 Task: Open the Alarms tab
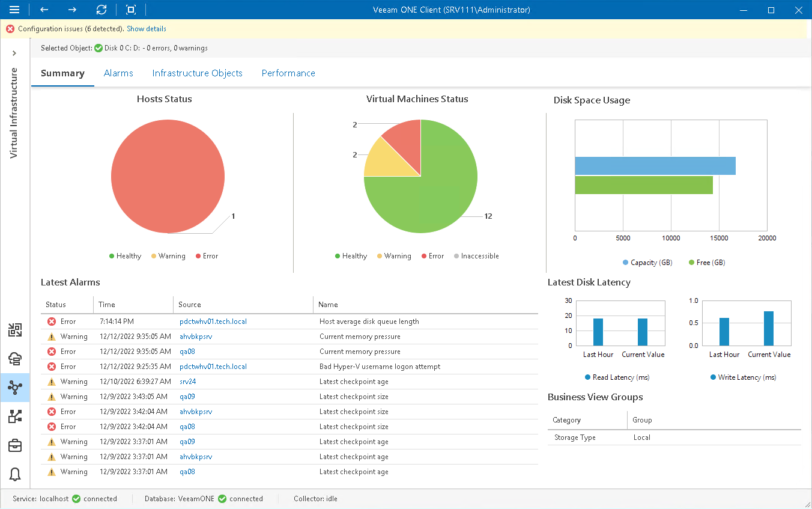[x=118, y=73]
